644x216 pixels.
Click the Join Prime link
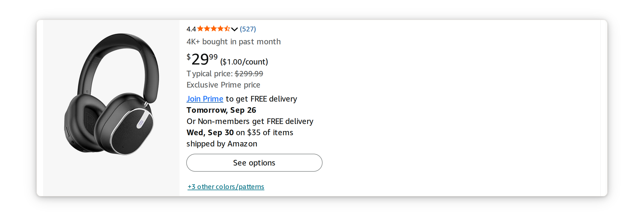[205, 99]
